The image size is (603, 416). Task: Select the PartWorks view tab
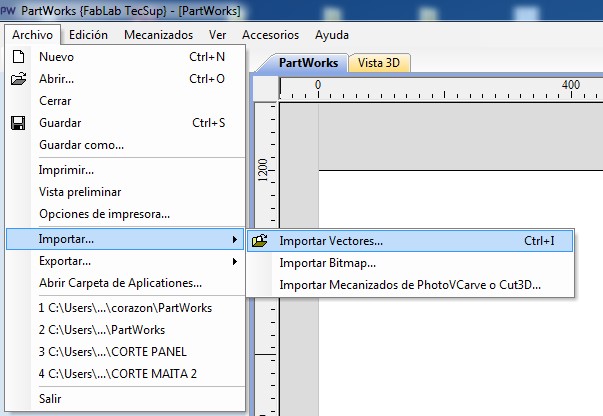click(x=308, y=63)
